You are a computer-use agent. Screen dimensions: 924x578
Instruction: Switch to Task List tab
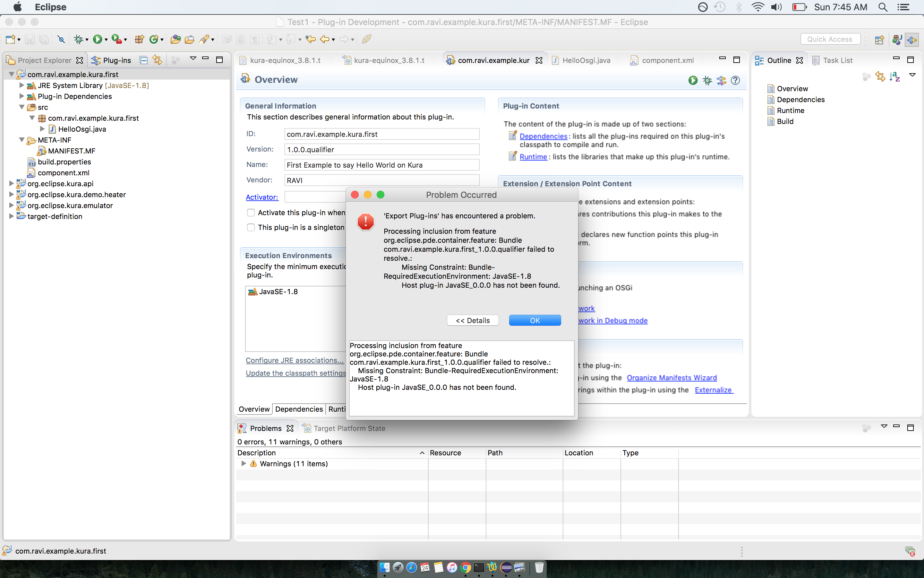832,60
